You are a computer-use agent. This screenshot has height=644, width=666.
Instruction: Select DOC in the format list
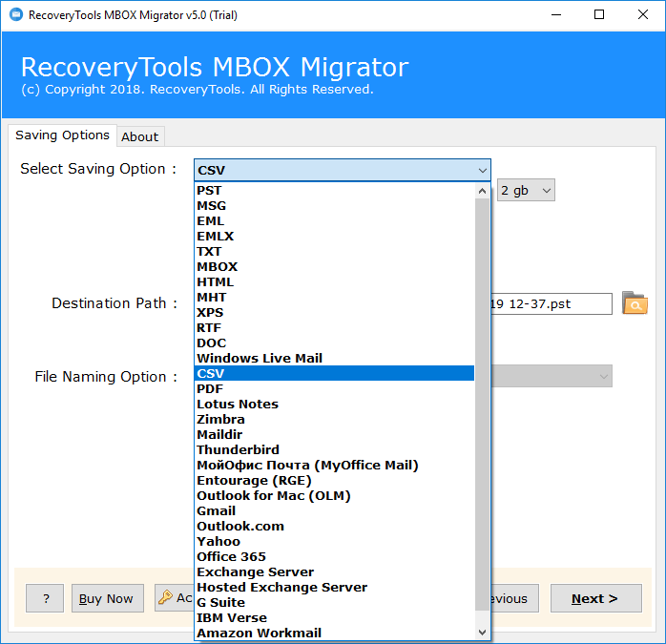pyautogui.click(x=335, y=343)
